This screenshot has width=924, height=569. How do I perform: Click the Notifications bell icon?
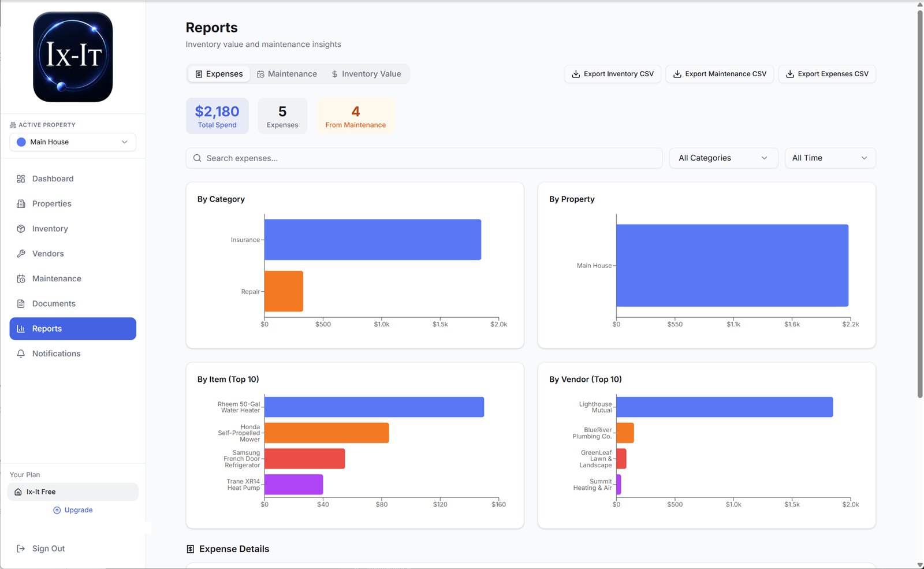click(21, 354)
